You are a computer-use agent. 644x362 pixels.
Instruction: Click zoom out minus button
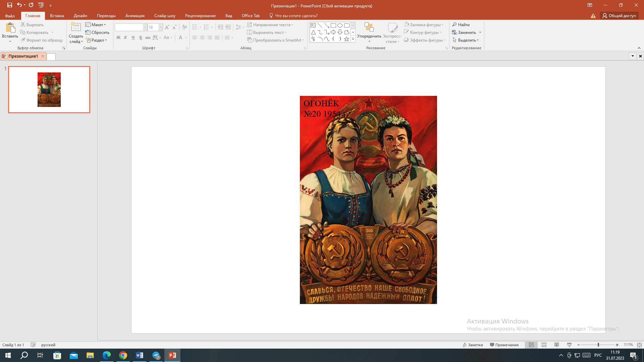point(579,345)
